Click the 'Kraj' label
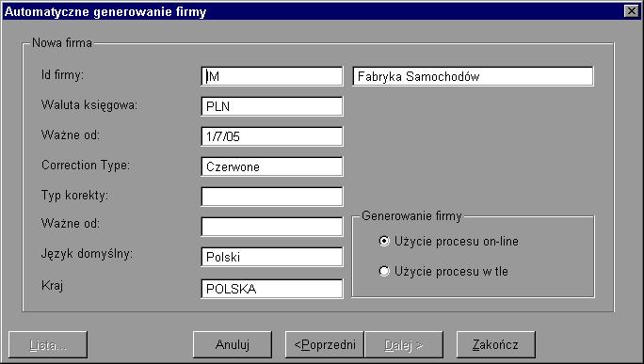This screenshot has height=364, width=644. pyautogui.click(x=52, y=285)
